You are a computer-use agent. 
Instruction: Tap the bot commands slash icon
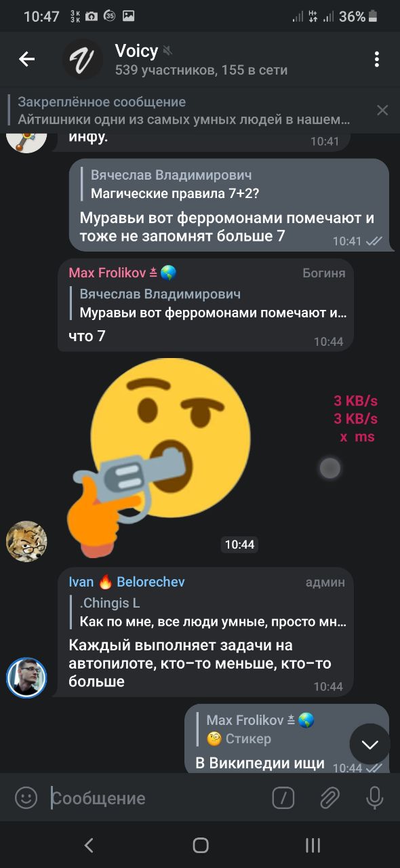tap(283, 798)
